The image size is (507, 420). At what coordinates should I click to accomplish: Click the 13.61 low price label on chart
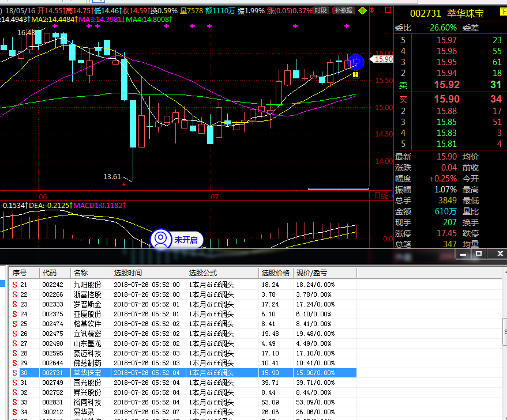(112, 177)
